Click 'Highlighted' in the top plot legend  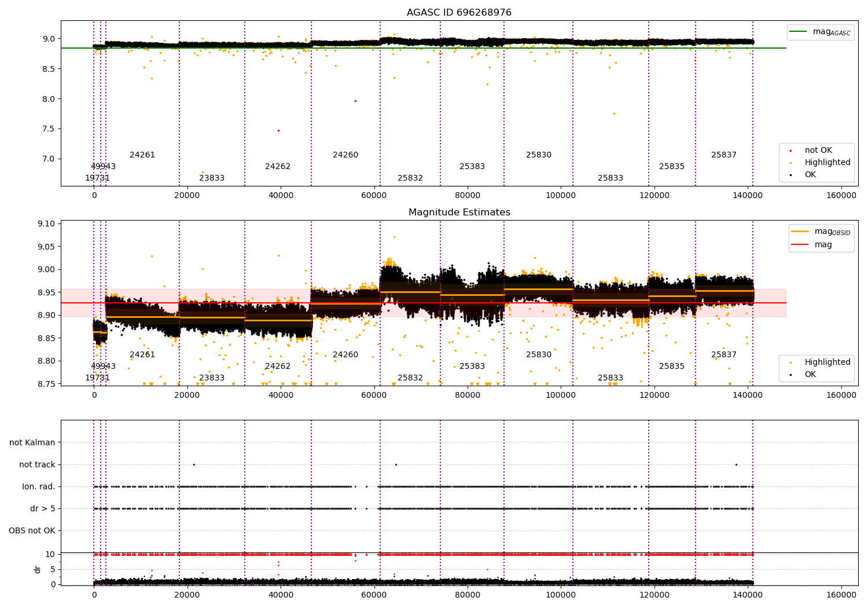827,163
